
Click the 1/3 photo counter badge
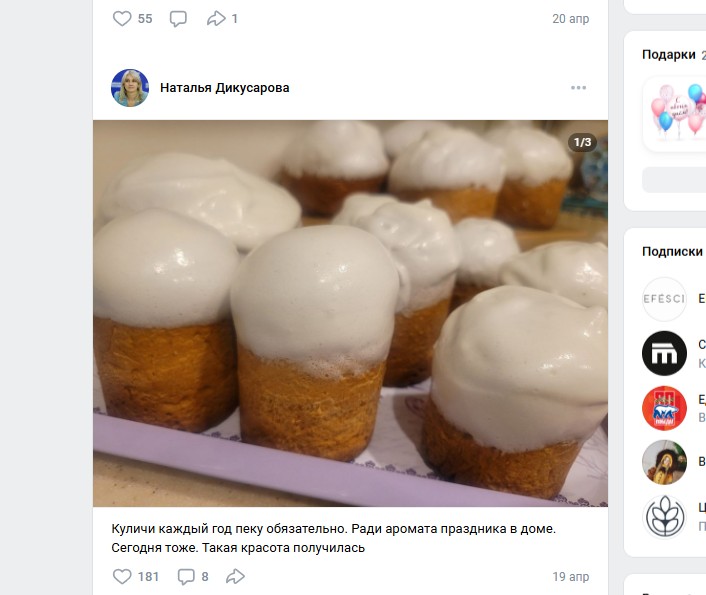[x=582, y=142]
